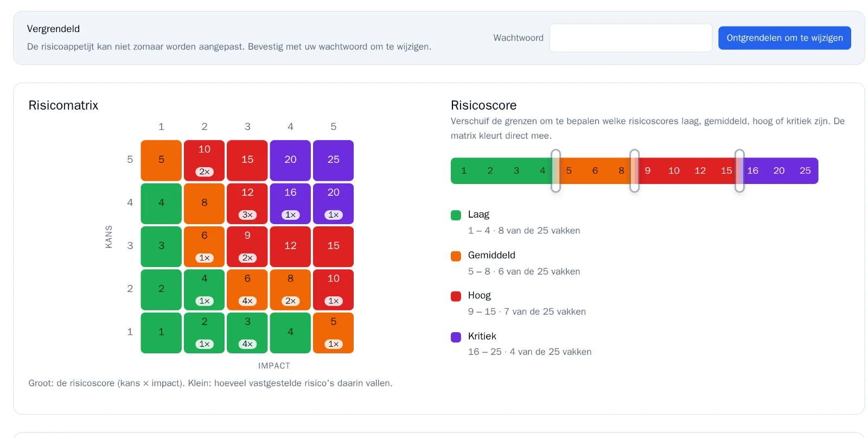The image size is (868, 438).
Task: Click the '16 – 25 · 4 van de 25 vakken' text
Action: 529,352
